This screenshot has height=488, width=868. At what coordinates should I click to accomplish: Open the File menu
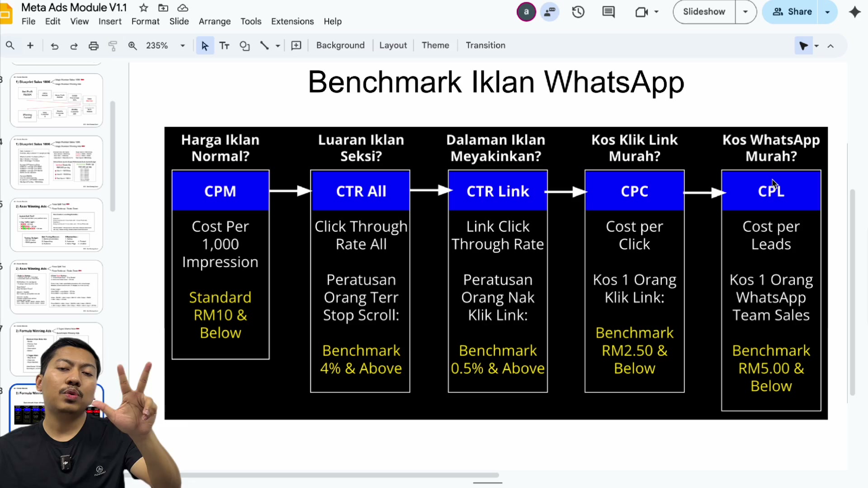(28, 22)
